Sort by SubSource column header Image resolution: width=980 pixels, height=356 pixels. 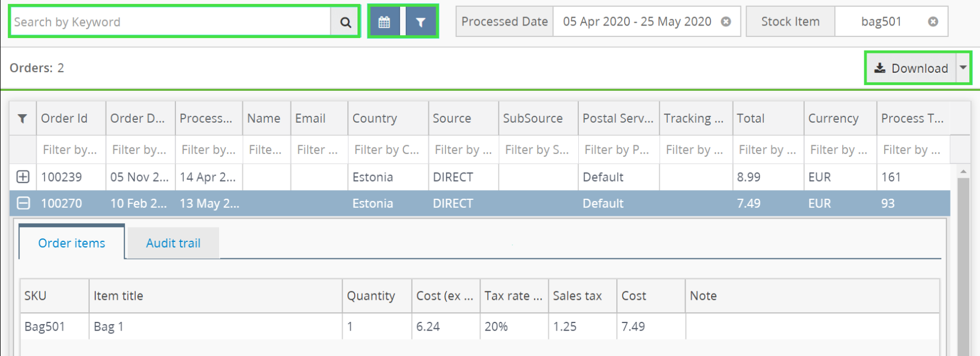(538, 118)
